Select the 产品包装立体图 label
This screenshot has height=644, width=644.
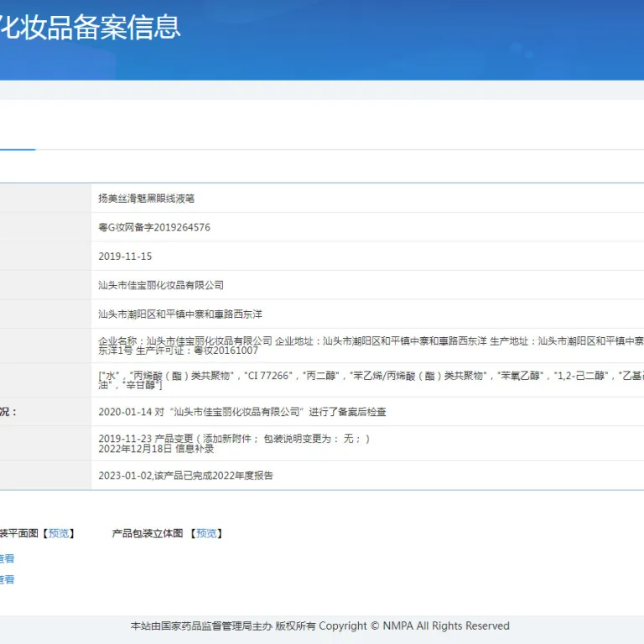click(x=148, y=533)
